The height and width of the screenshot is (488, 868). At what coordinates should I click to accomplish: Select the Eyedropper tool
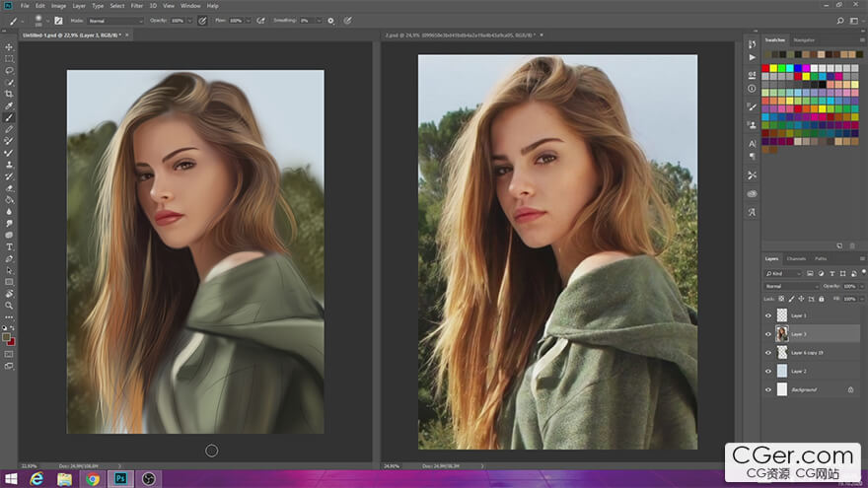click(x=9, y=105)
